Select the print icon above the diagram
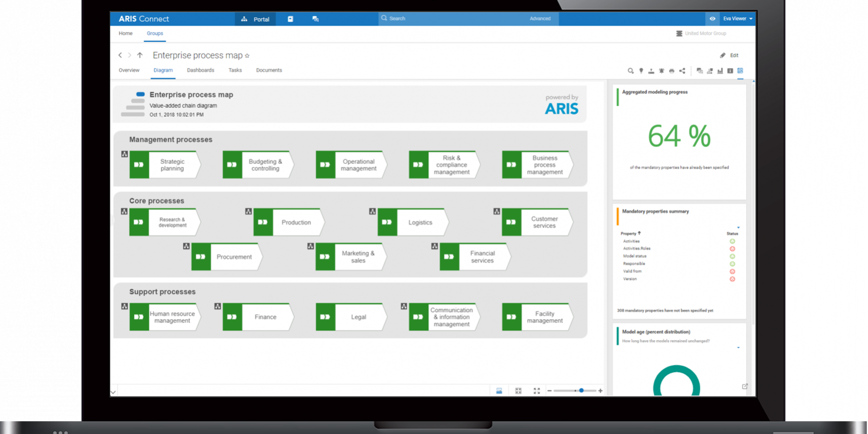This screenshot has height=434, width=868. pos(672,71)
